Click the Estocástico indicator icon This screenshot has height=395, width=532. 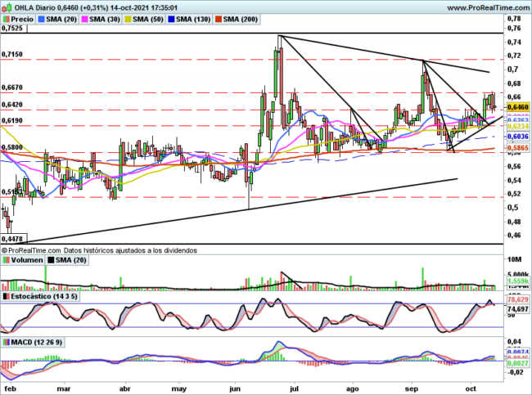coord(7,296)
